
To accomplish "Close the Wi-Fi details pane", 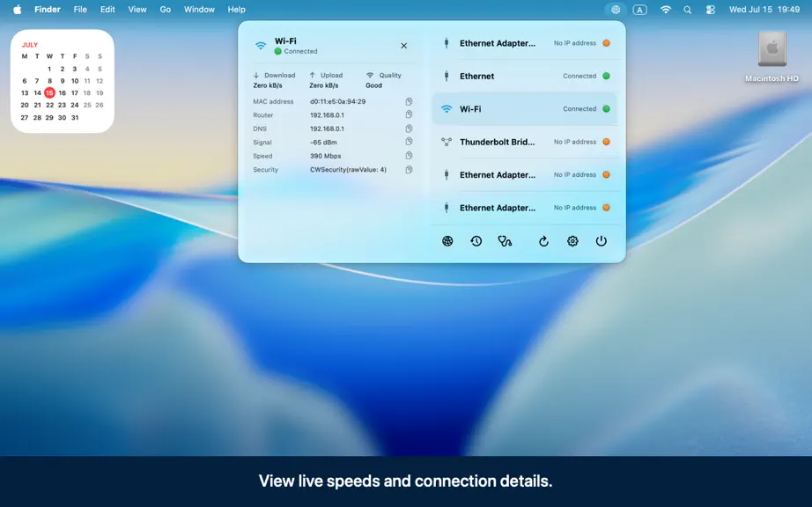I will [404, 46].
